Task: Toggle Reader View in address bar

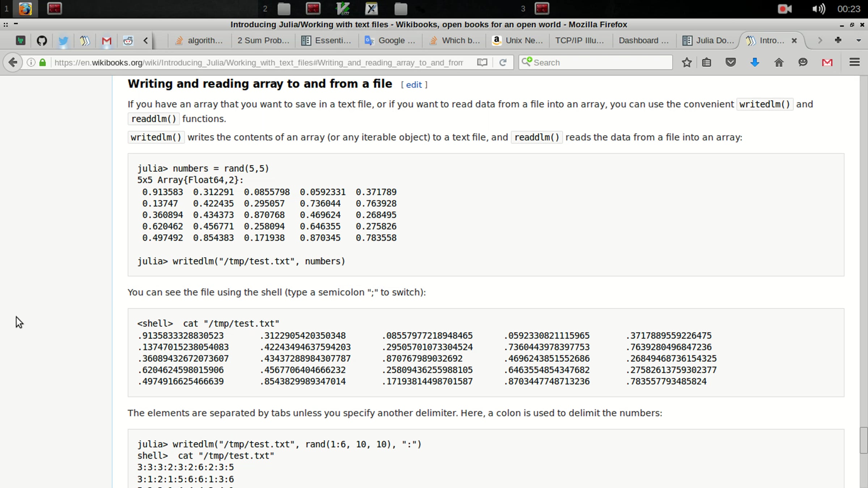Action: point(482,63)
